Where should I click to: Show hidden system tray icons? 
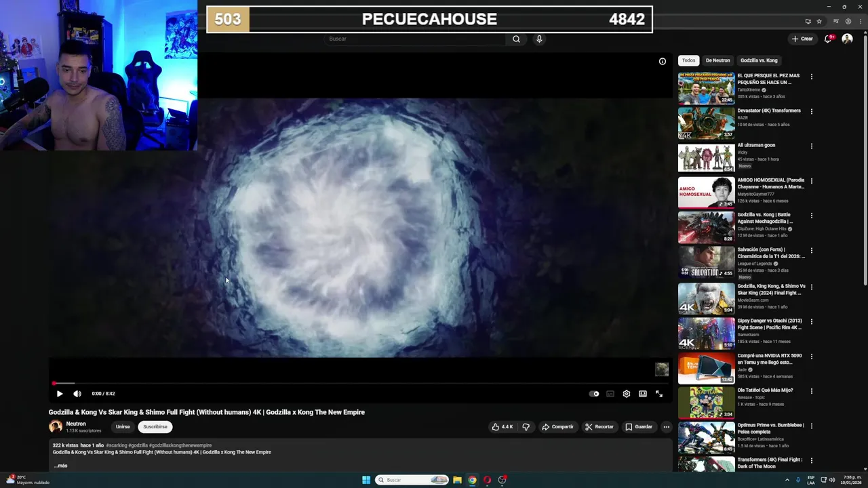coord(787,480)
